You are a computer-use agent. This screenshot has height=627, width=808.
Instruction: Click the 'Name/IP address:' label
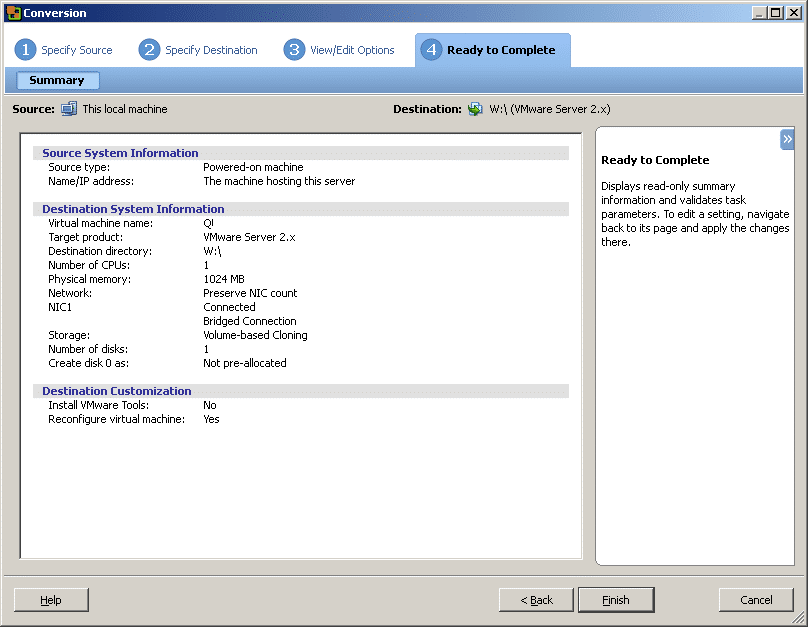point(91,181)
